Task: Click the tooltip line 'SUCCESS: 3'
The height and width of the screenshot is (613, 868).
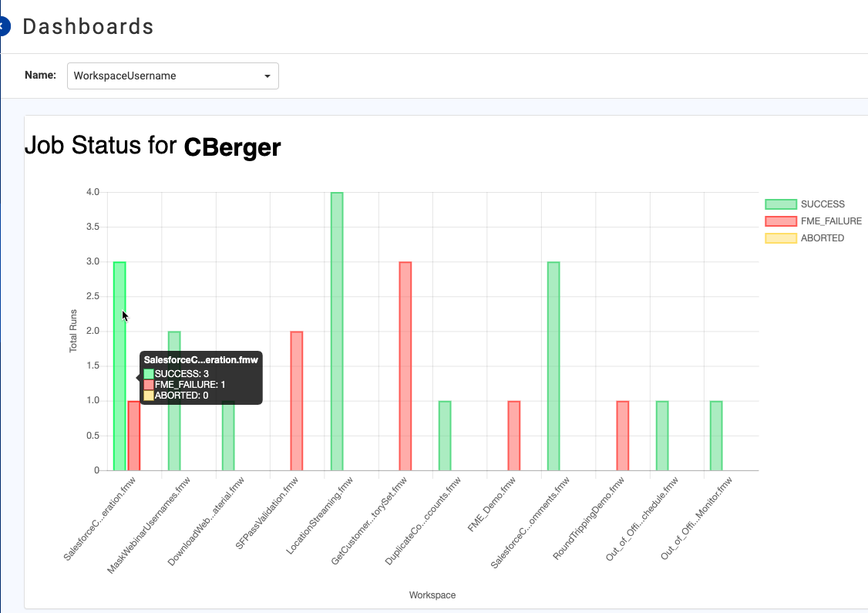Action: [x=176, y=374]
